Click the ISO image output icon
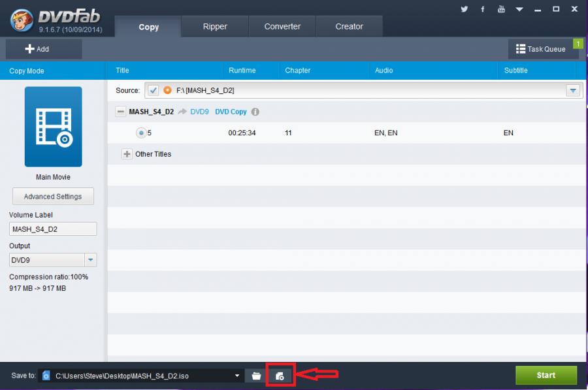 [280, 376]
